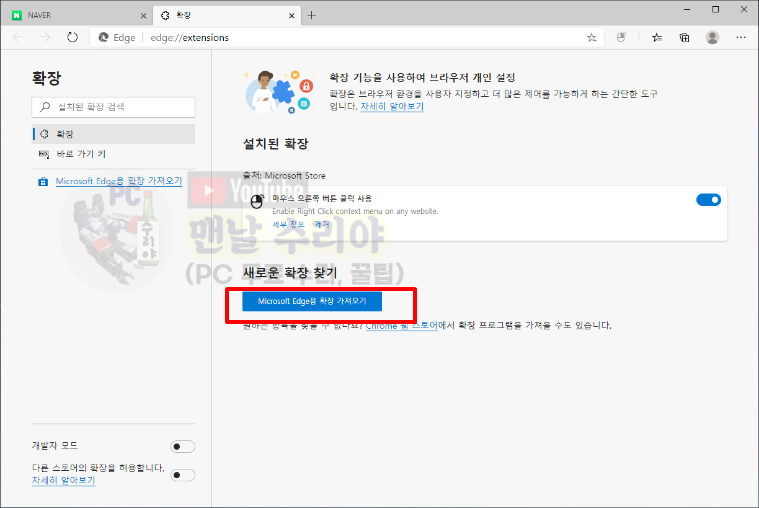
Task: Click the 설치된 확장 heading
Action: tap(275, 144)
